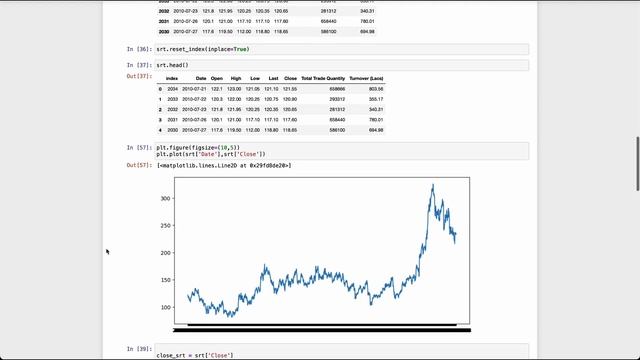Click the 250 y-axis tick label
This screenshot has width=640, height=360.
click(x=165, y=226)
